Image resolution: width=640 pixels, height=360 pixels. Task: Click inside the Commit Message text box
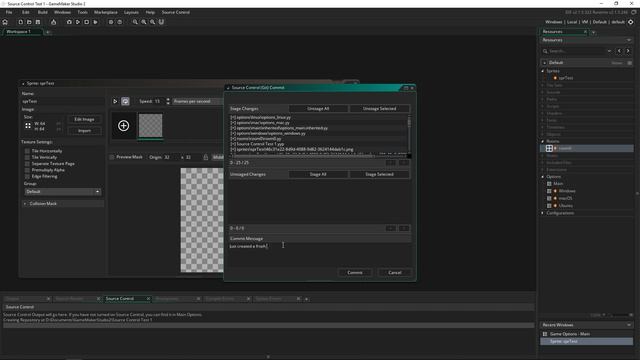pos(320,254)
